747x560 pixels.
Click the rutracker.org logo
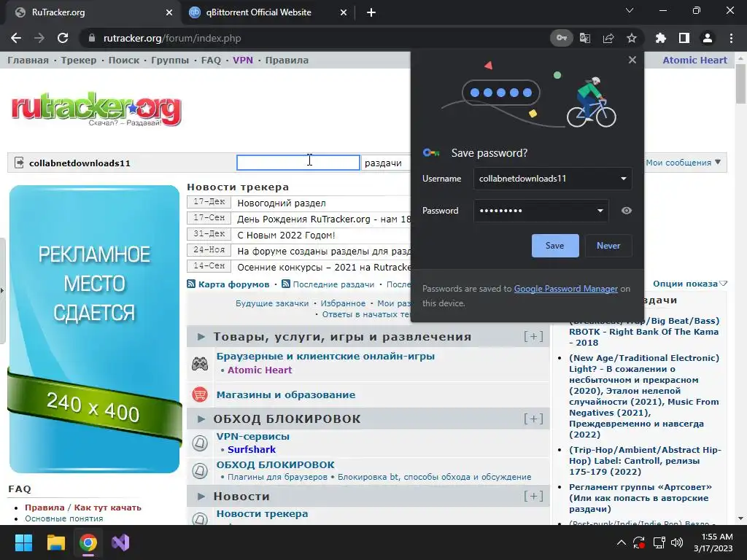tap(96, 109)
